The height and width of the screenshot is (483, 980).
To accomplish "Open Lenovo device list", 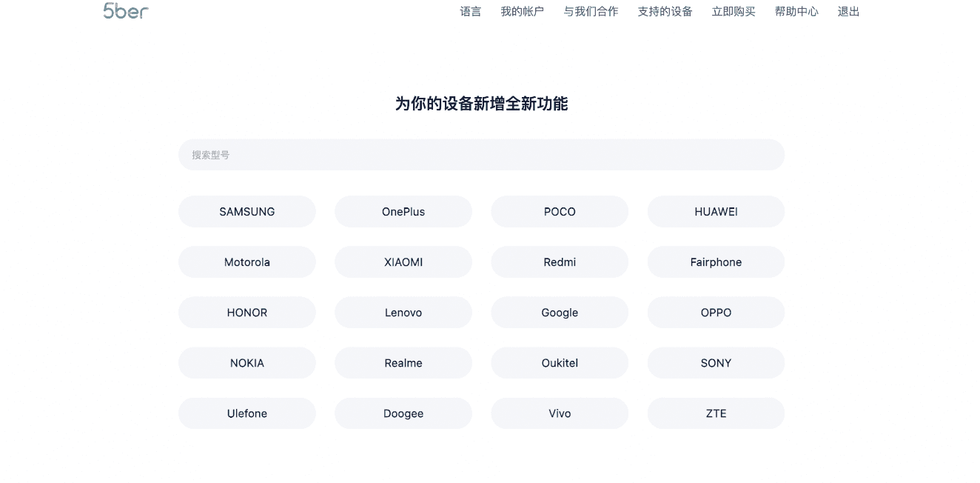I will (x=403, y=312).
